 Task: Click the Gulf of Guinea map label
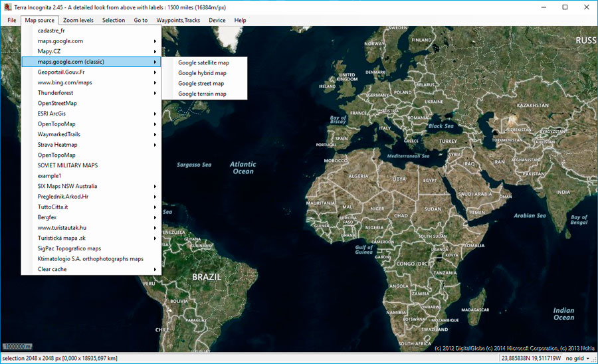(x=364, y=250)
